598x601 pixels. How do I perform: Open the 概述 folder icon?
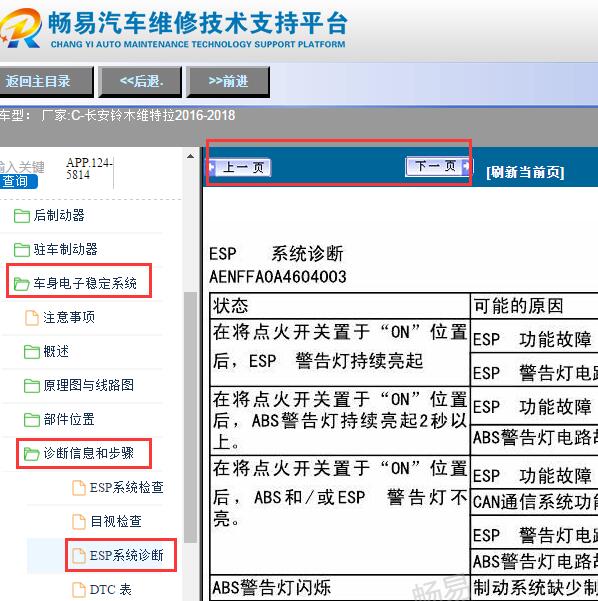pos(32,351)
